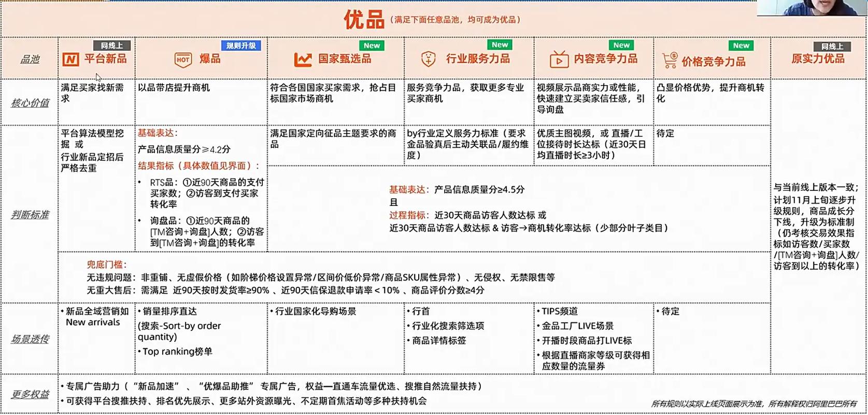Click the 场景透传 row label

point(30,339)
